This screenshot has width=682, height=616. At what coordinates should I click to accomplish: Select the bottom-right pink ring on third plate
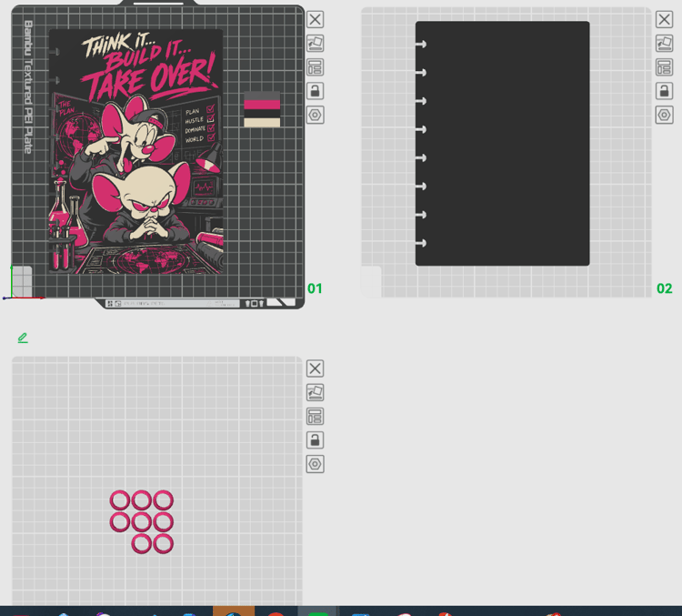(164, 544)
